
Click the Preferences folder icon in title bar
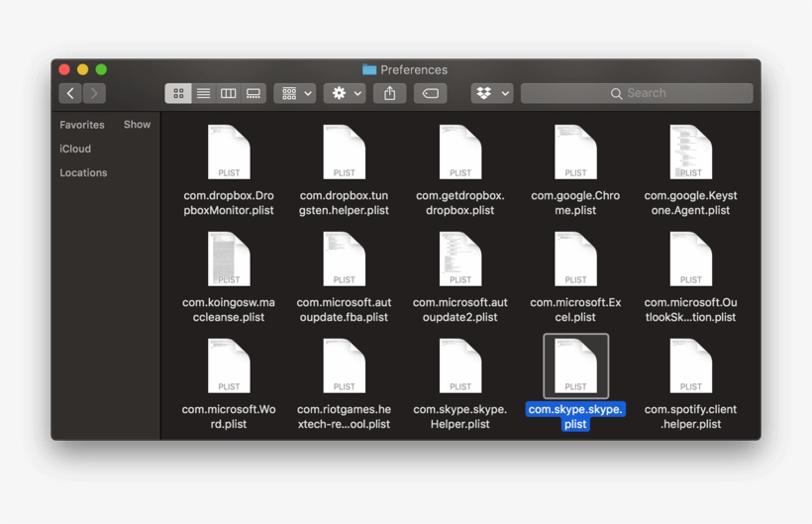tap(369, 69)
